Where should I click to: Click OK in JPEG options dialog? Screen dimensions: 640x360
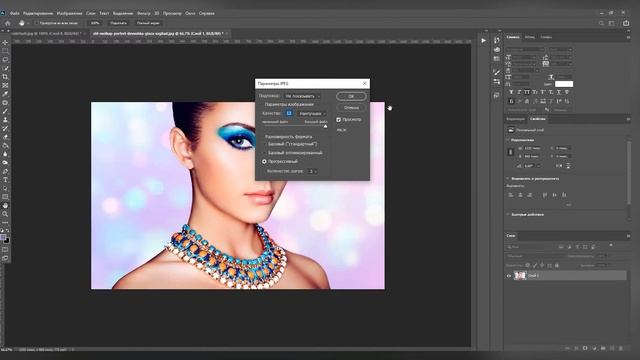[x=351, y=96]
